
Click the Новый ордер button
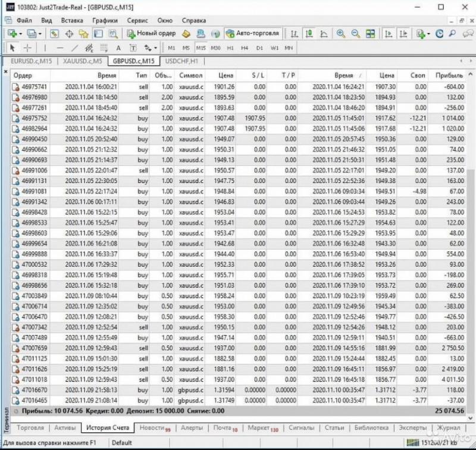[x=151, y=33]
